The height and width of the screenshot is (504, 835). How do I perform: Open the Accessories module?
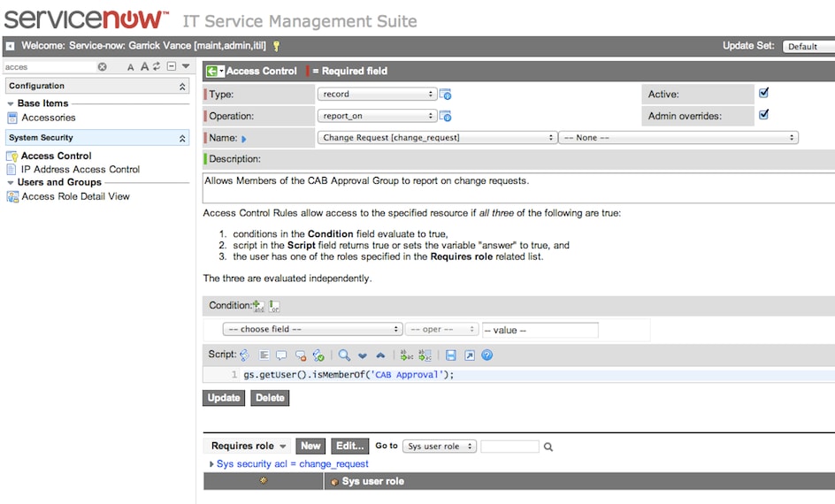click(x=49, y=118)
